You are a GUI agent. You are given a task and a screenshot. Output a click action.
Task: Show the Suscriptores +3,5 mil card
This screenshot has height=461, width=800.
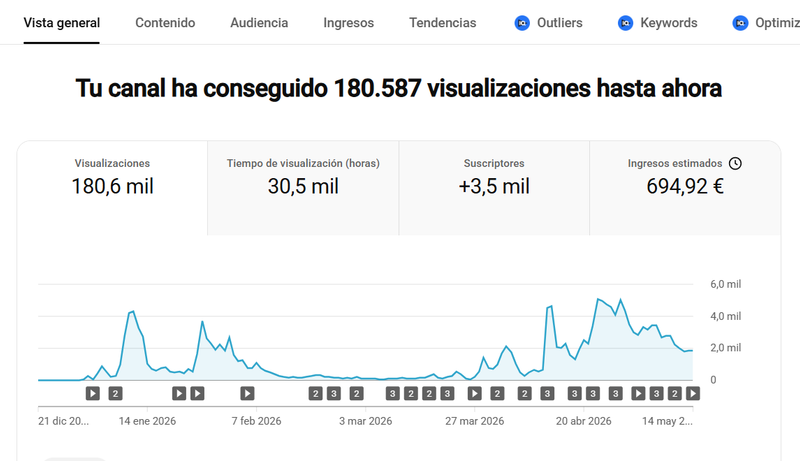pyautogui.click(x=494, y=188)
